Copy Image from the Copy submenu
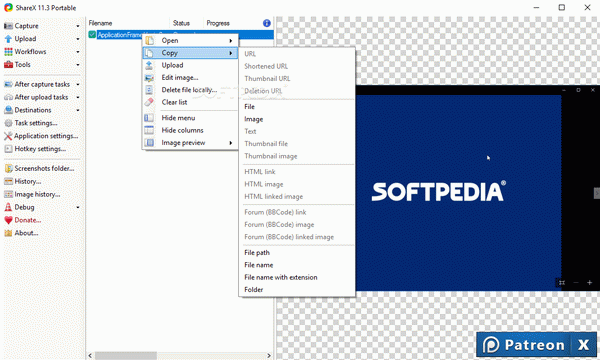600x360 pixels. 297,119
